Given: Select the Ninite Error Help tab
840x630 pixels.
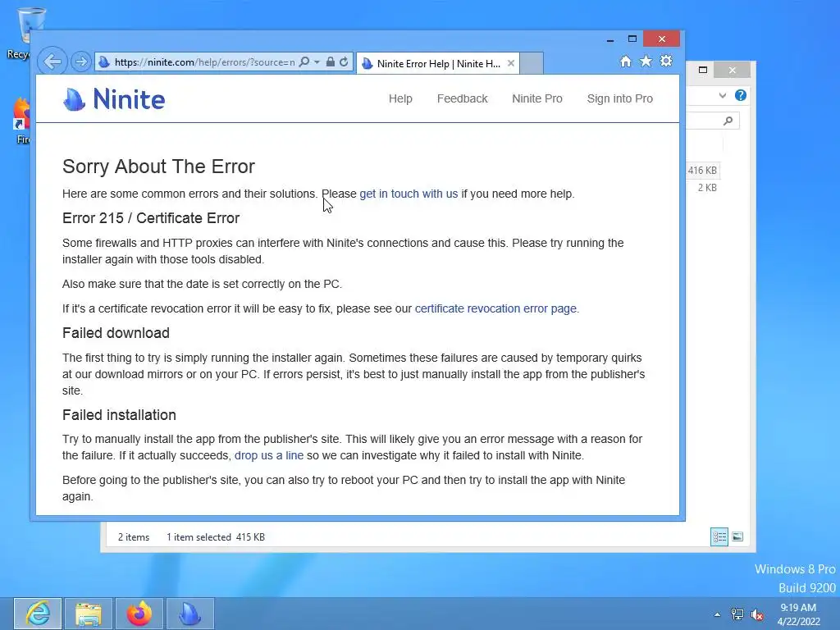Looking at the screenshot, I should coord(437,64).
